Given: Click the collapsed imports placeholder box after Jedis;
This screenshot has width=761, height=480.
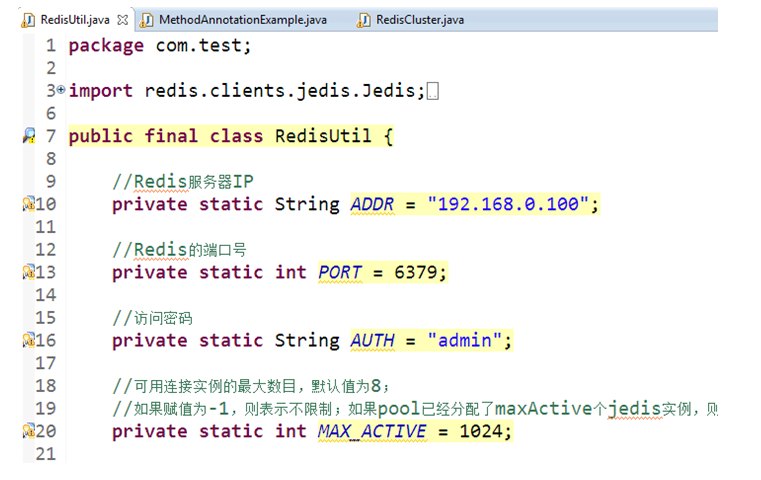Looking at the screenshot, I should 432,91.
